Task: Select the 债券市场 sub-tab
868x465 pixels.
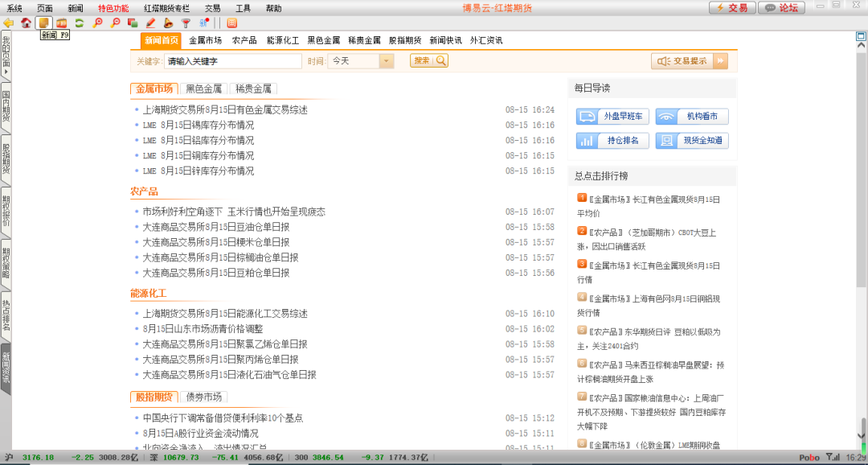Action: pos(203,397)
